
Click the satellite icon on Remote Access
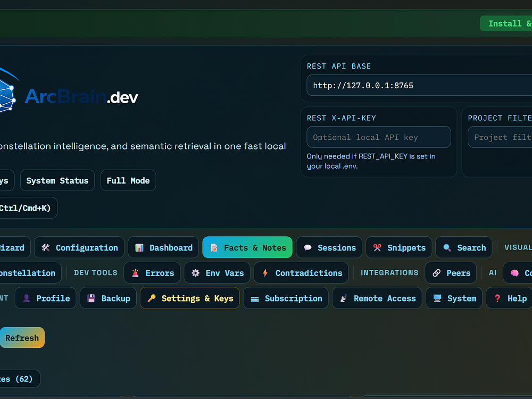pyautogui.click(x=343, y=298)
